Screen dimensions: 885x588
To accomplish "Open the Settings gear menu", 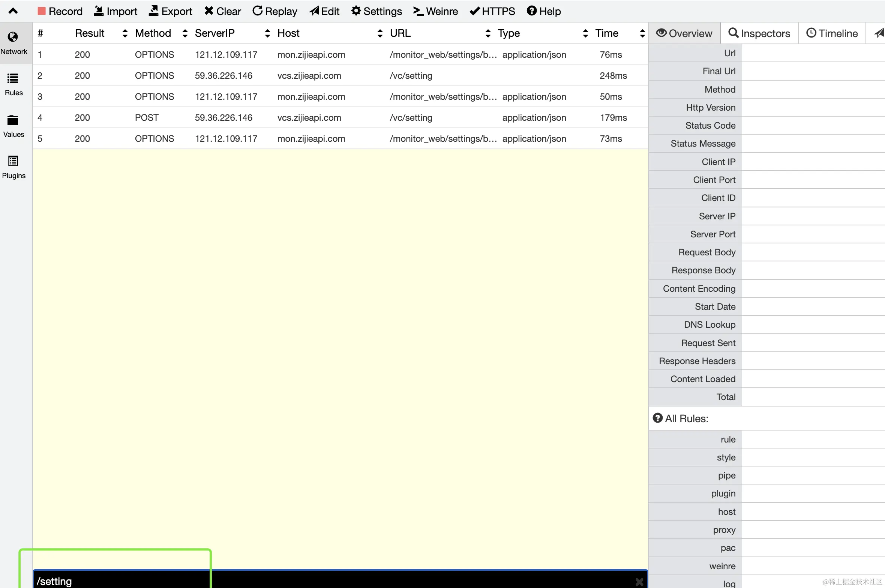I will [376, 11].
